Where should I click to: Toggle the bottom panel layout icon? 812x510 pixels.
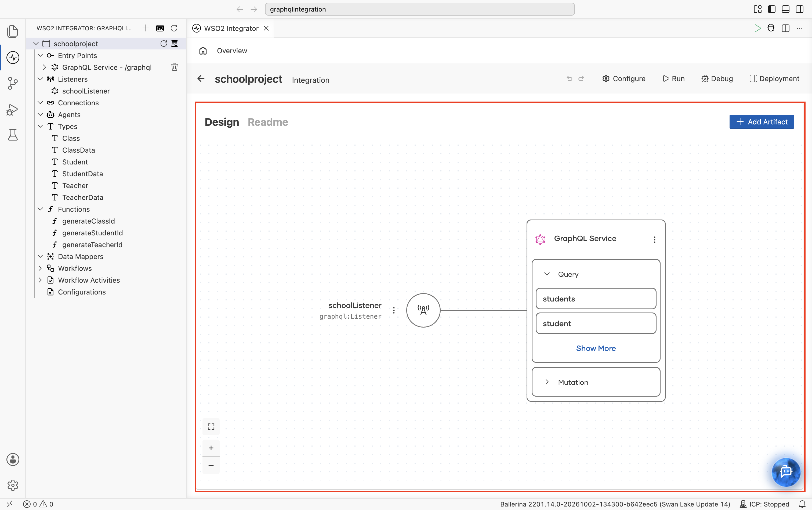785,9
